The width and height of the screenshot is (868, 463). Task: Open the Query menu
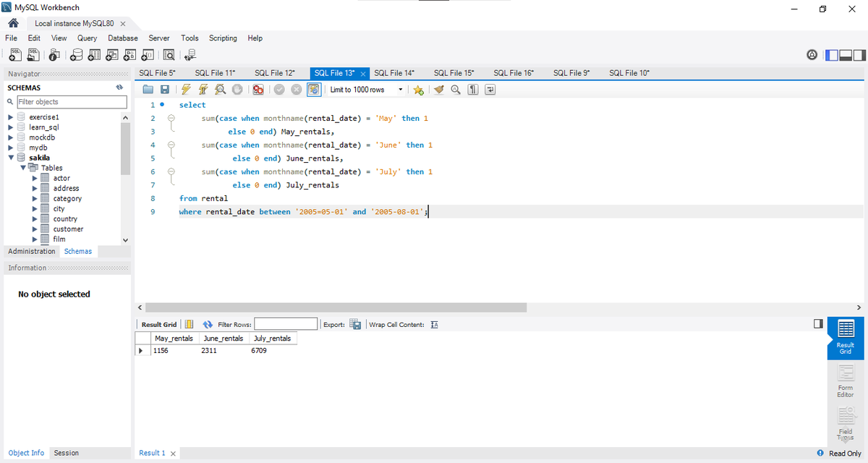click(x=87, y=38)
